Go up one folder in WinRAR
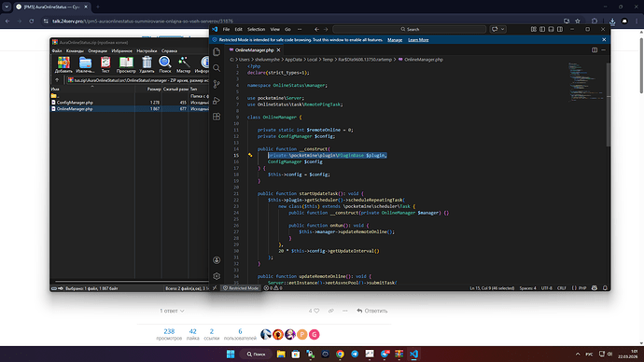The width and height of the screenshot is (644, 362). 57,80
